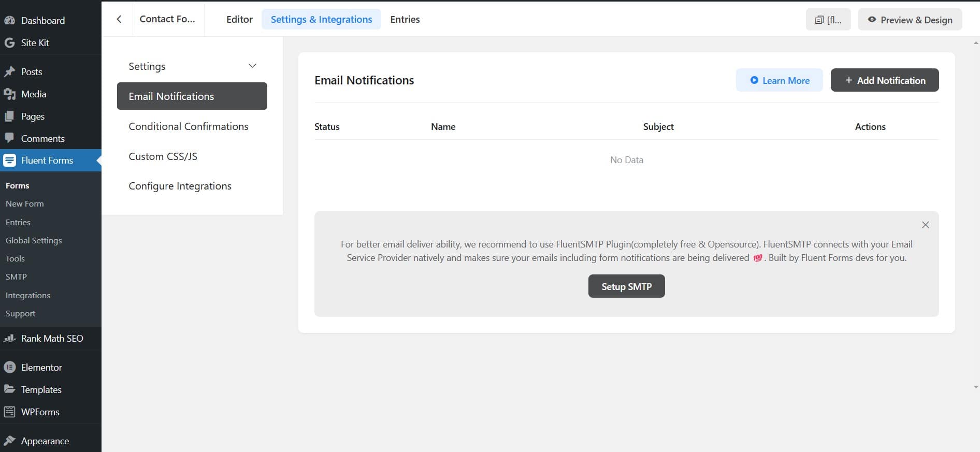Click the Dashboard gauge icon
The width and height of the screenshot is (980, 452).
coord(9,20)
